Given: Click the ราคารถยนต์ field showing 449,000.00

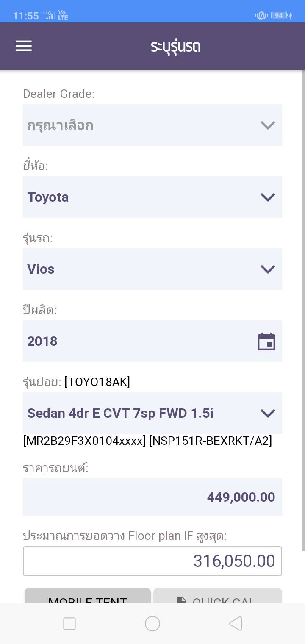Looking at the screenshot, I should point(152,497).
